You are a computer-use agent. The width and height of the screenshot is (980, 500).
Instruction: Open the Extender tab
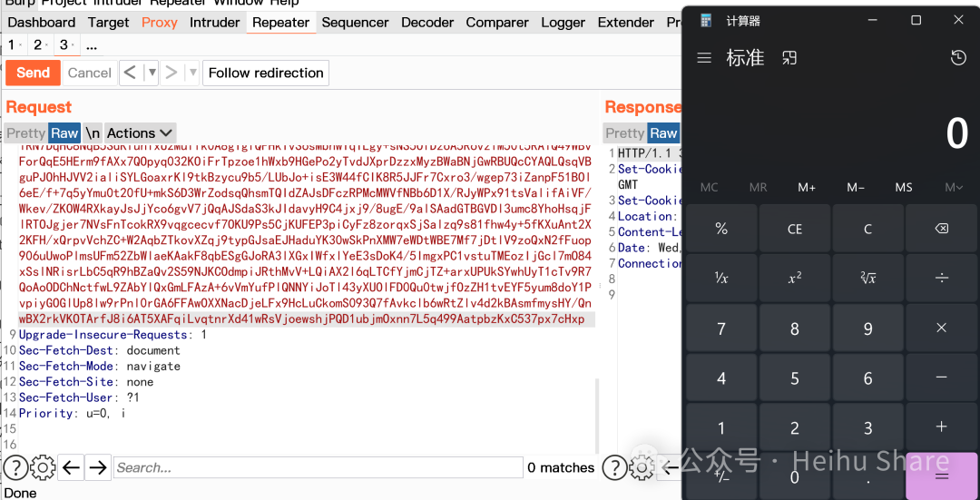click(x=625, y=23)
